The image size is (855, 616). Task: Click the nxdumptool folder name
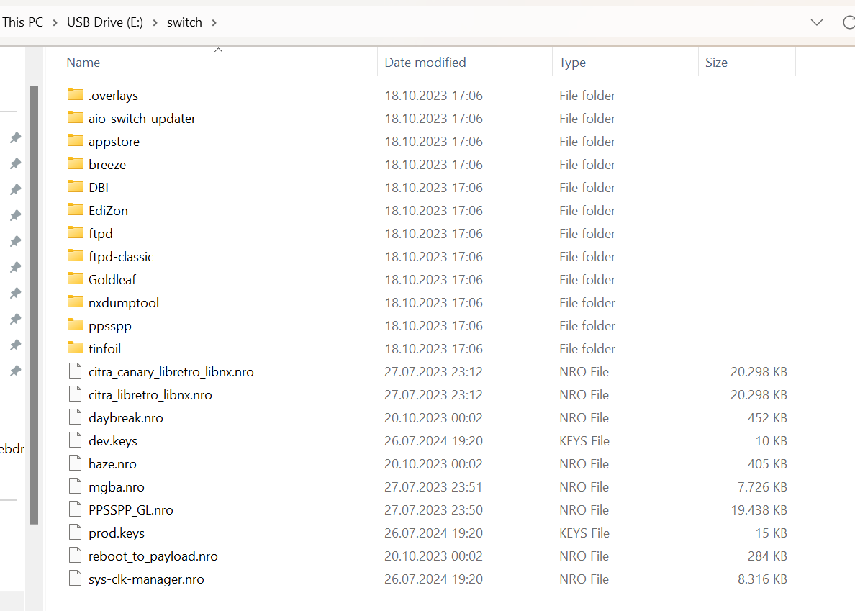point(124,302)
